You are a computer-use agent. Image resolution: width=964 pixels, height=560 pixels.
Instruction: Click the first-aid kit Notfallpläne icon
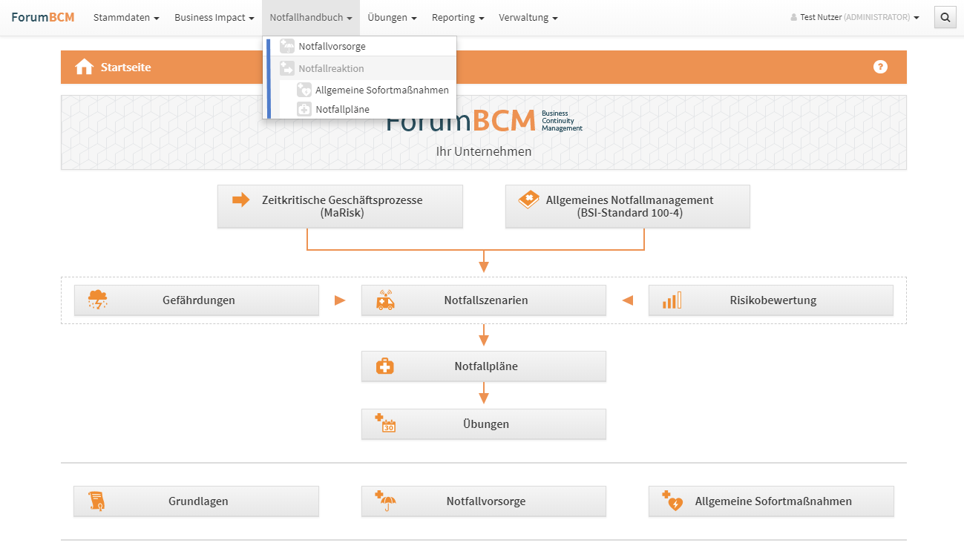coord(385,366)
